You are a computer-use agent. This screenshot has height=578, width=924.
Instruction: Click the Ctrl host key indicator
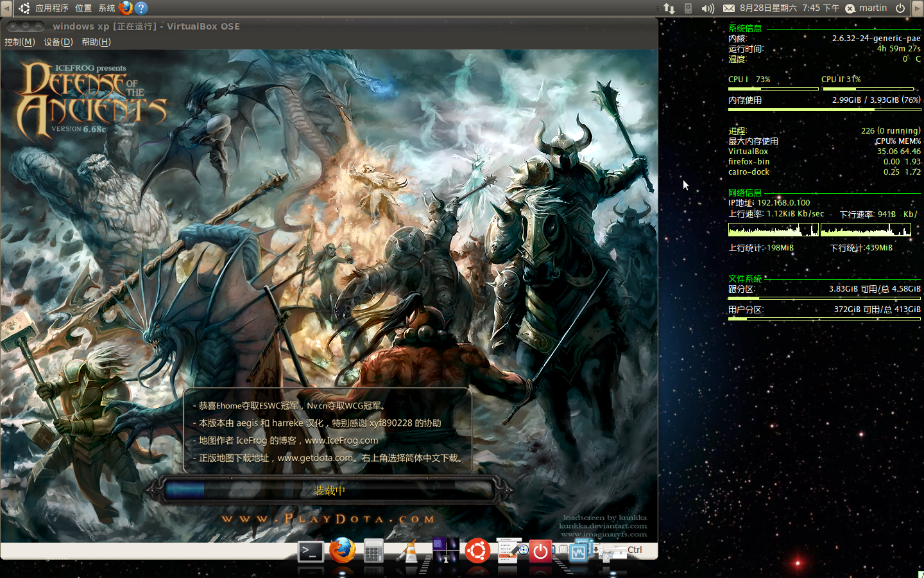pos(635,550)
